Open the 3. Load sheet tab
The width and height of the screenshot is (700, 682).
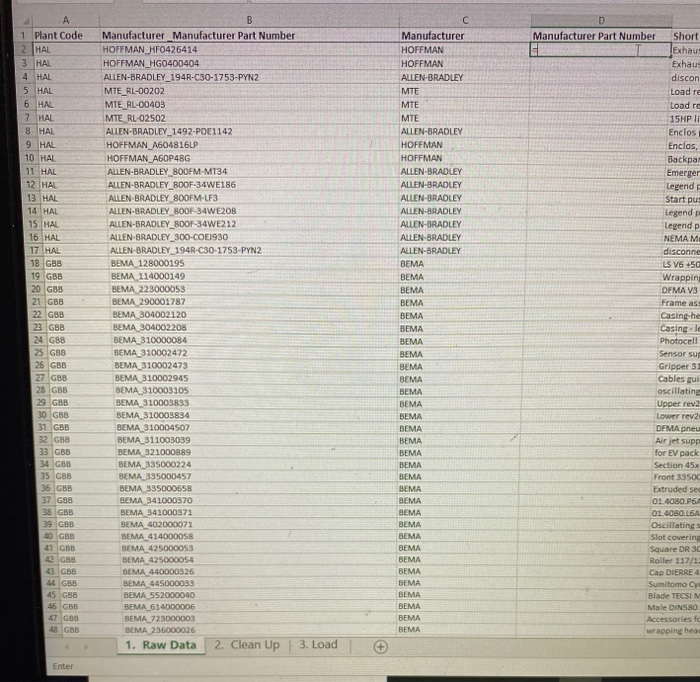click(318, 645)
